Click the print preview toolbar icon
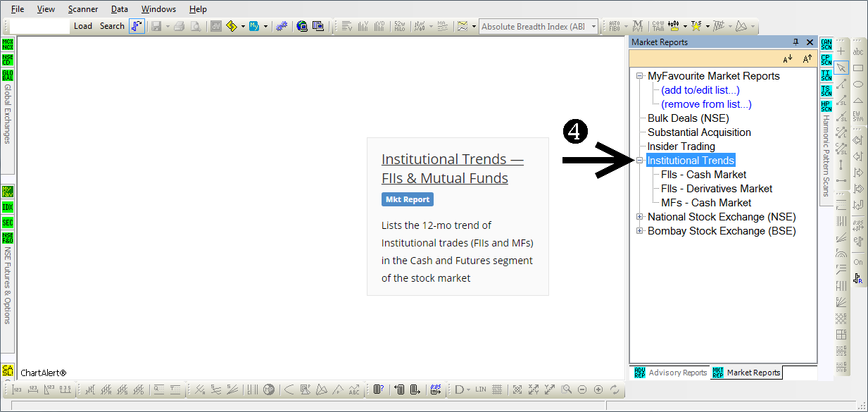868x412 pixels. (195, 26)
